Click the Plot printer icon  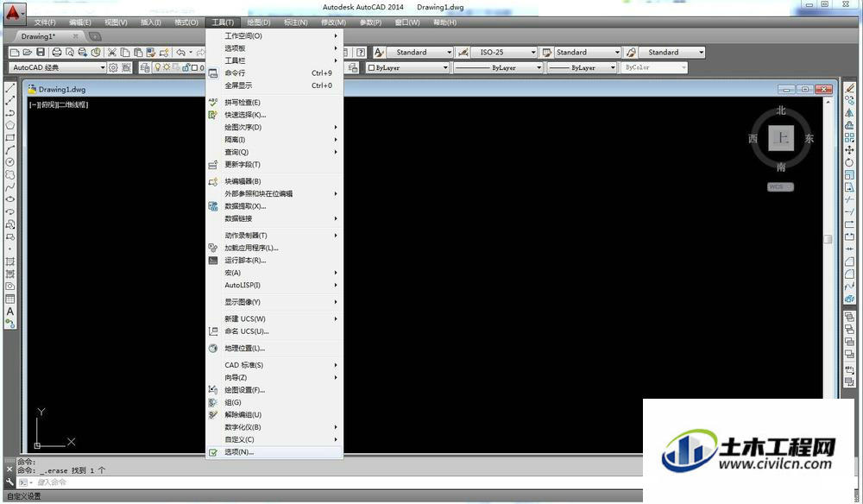[x=57, y=53]
